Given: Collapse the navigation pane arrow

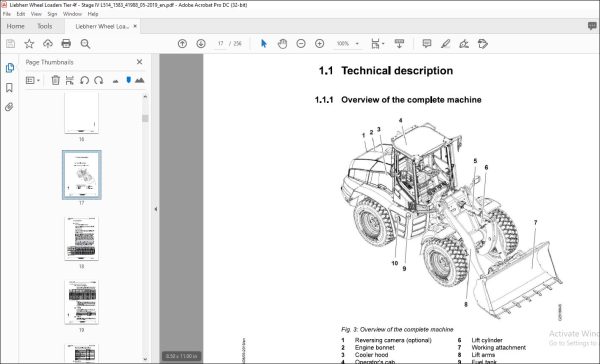Looking at the screenshot, I should click(156, 209).
